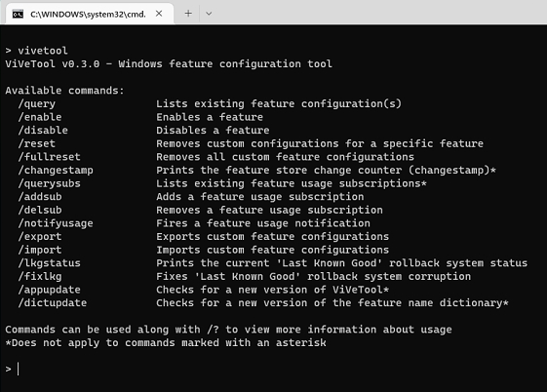
Task: Click the /dictupdate command text
Action: coord(53,302)
